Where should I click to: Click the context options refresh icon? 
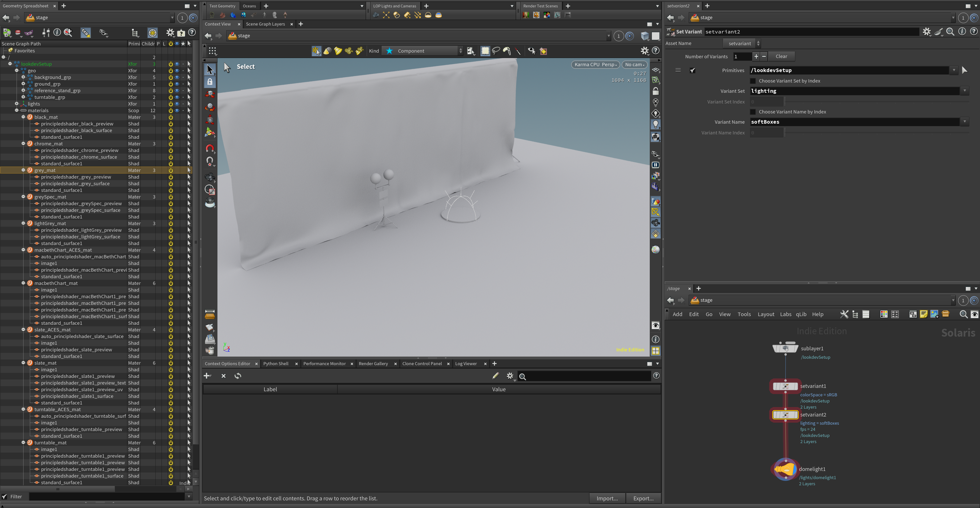[x=238, y=376]
